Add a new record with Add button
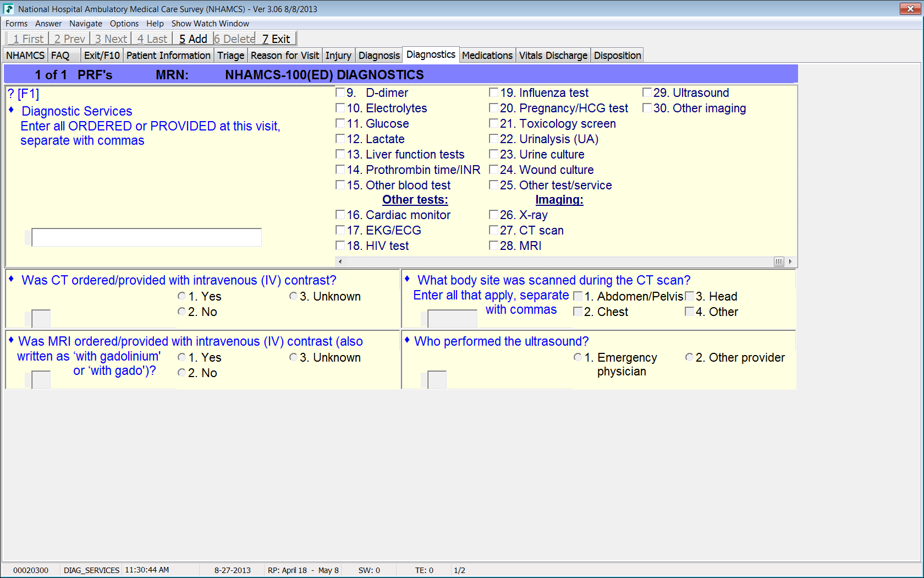The width and height of the screenshot is (924, 578). (x=193, y=39)
